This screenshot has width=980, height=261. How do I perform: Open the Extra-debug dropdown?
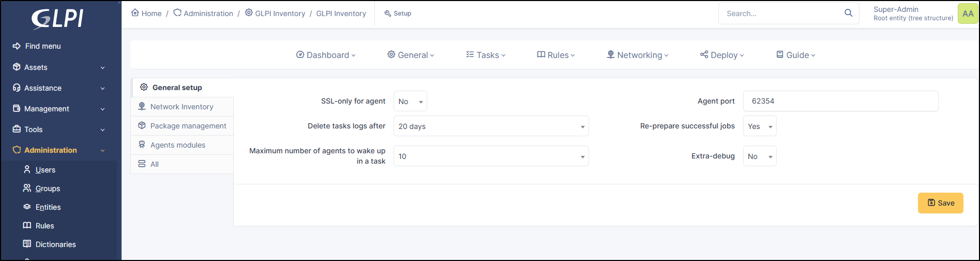click(759, 156)
